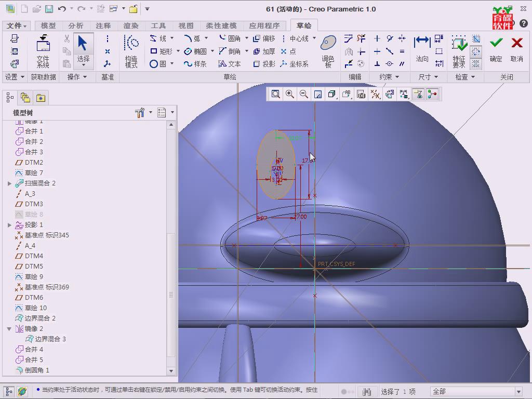Apply the perpendicular constraint icon
This screenshot has width=532, height=399.
click(x=377, y=64)
